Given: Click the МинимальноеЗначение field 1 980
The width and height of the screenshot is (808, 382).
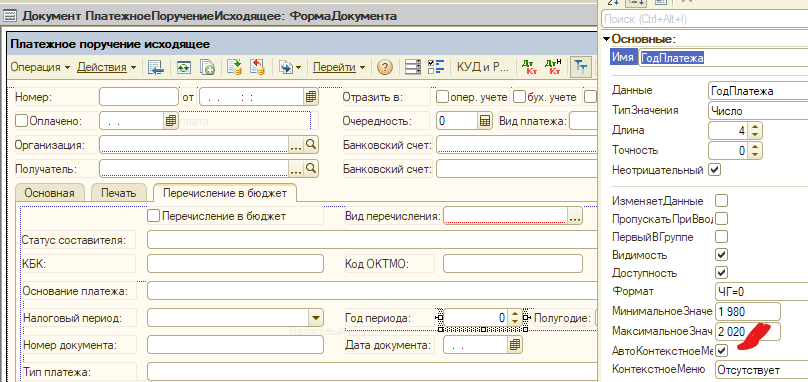Looking at the screenshot, I should click(748, 311).
